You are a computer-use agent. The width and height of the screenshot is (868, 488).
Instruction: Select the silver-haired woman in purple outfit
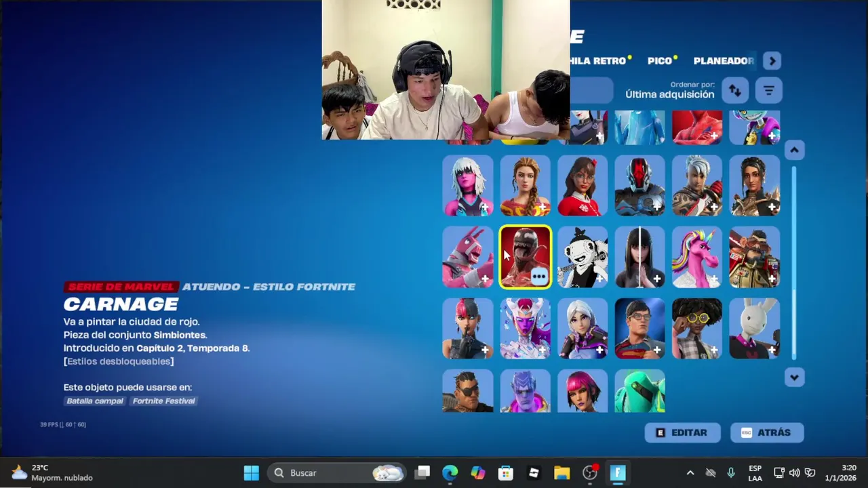[x=583, y=328]
